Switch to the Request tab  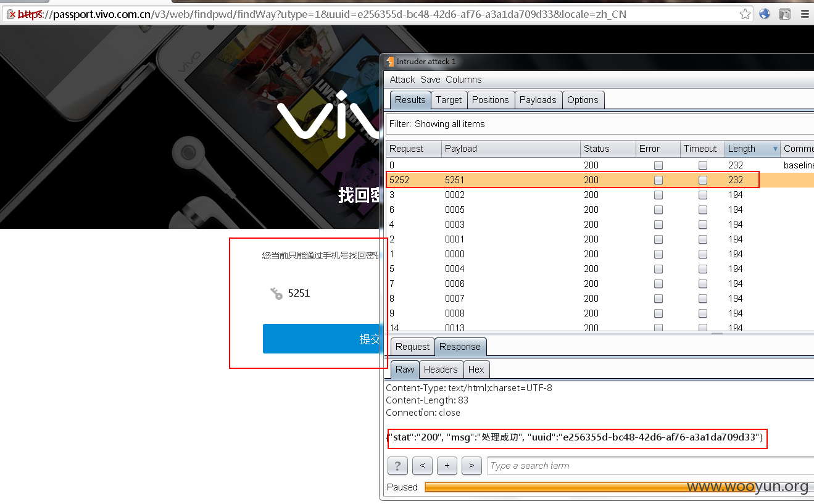click(413, 347)
